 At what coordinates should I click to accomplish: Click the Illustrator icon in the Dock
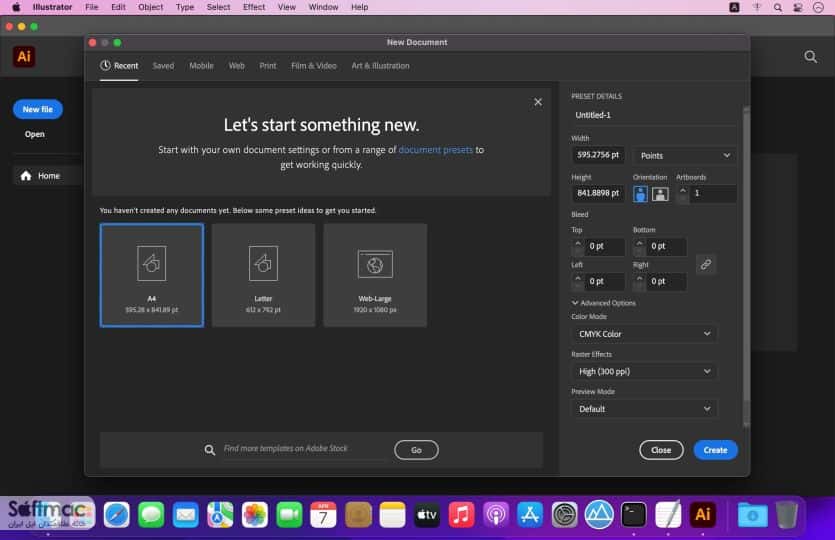point(702,515)
